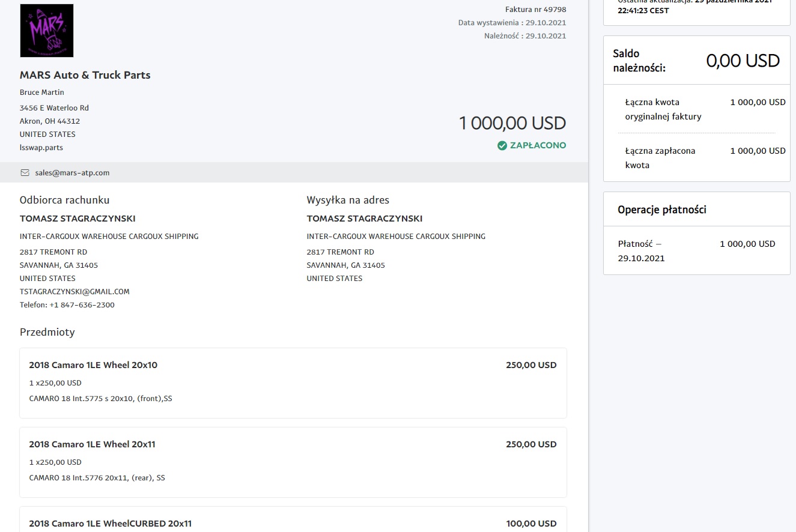796x532 pixels.
Task: Click the 'Odbiorca rachunku' section heading
Action: point(65,200)
